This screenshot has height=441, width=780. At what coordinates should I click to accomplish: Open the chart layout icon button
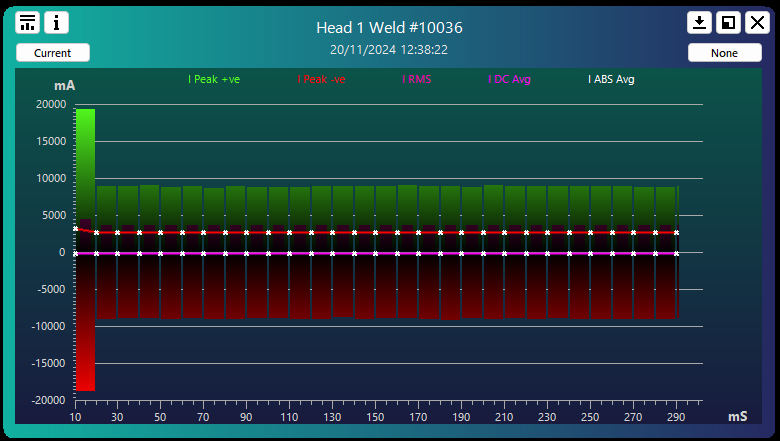[27, 22]
